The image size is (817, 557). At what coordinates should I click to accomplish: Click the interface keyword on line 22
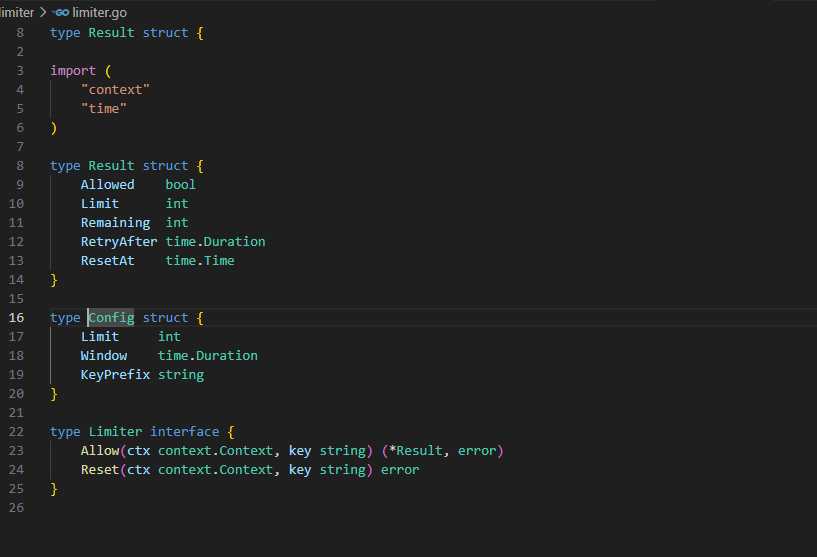(x=185, y=432)
